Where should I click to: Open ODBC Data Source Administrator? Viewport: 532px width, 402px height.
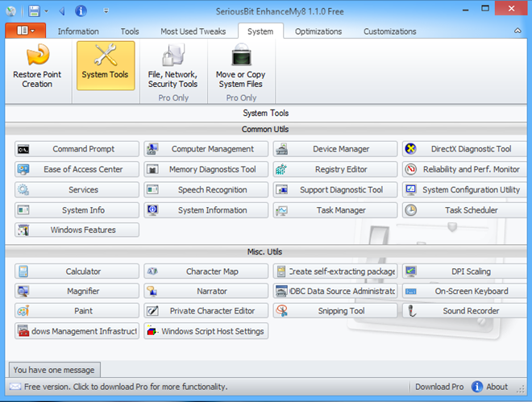tap(335, 291)
